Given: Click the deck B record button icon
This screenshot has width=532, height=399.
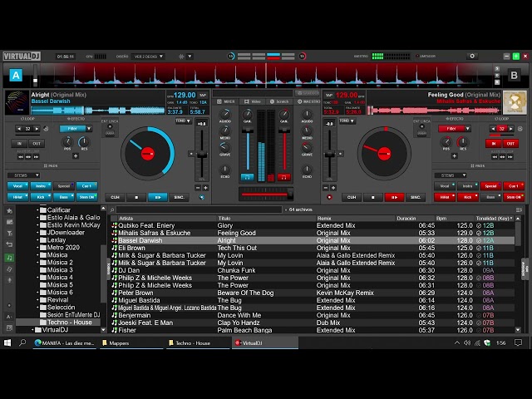Looking at the screenshot, I should pyautogui.click(x=329, y=197).
